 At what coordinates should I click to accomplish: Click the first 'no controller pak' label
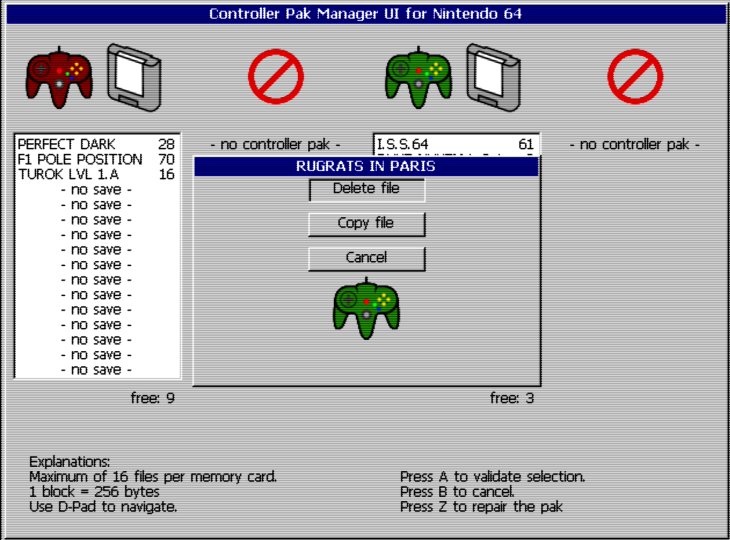pos(276,145)
